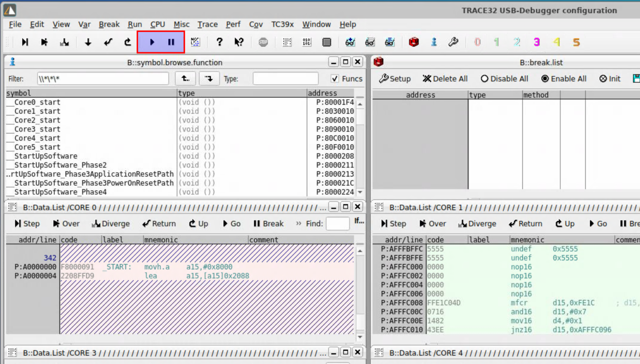The width and height of the screenshot is (640, 364).
Task: Click Delete All breakpoints button
Action: pos(445,79)
